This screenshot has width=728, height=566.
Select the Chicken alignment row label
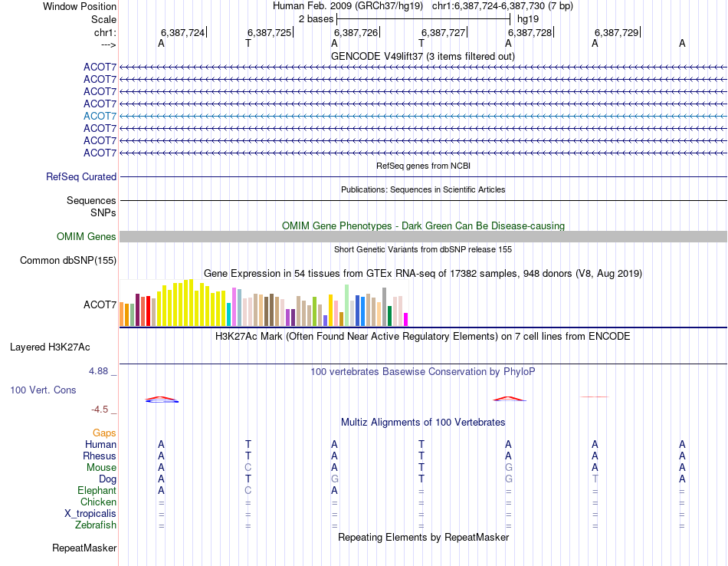point(98,502)
